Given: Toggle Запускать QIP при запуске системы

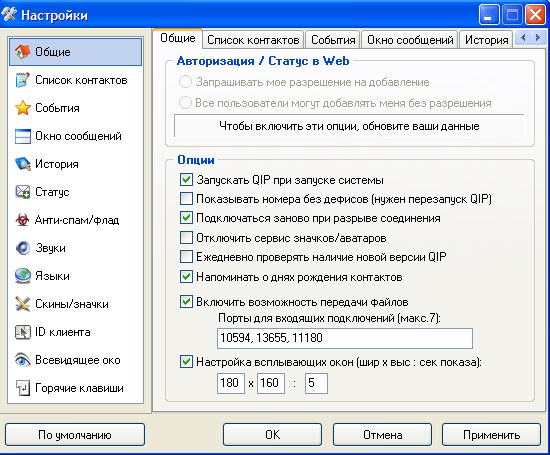Looking at the screenshot, I should point(186,180).
